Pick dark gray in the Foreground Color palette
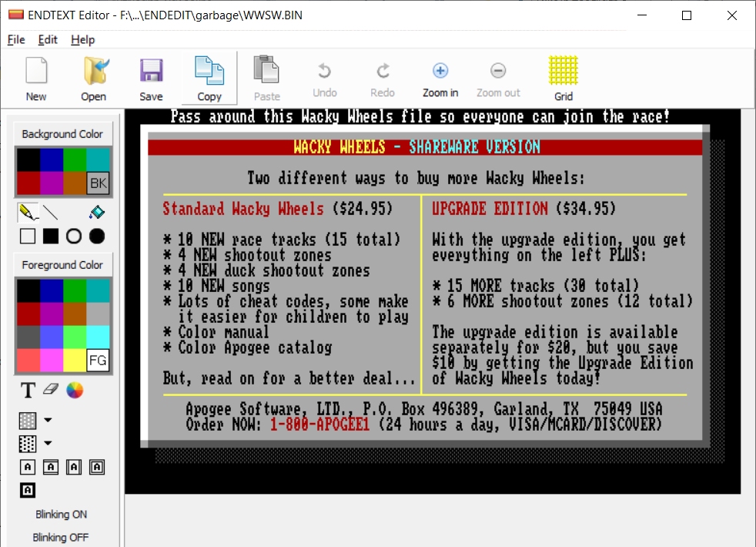756x547 pixels. [28, 337]
